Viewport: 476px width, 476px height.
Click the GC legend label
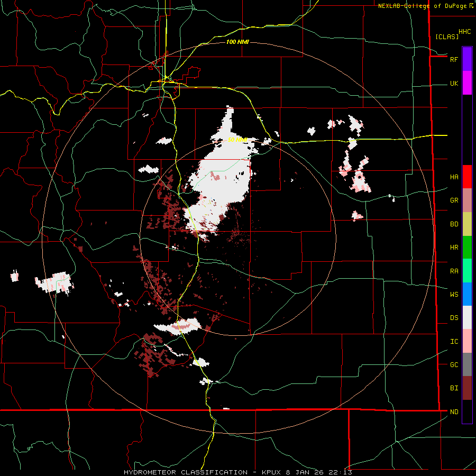tap(454, 364)
